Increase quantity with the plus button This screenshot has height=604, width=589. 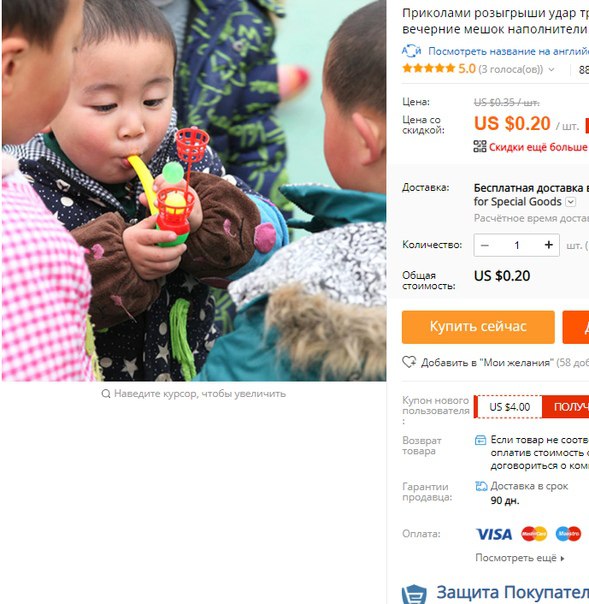(x=549, y=245)
